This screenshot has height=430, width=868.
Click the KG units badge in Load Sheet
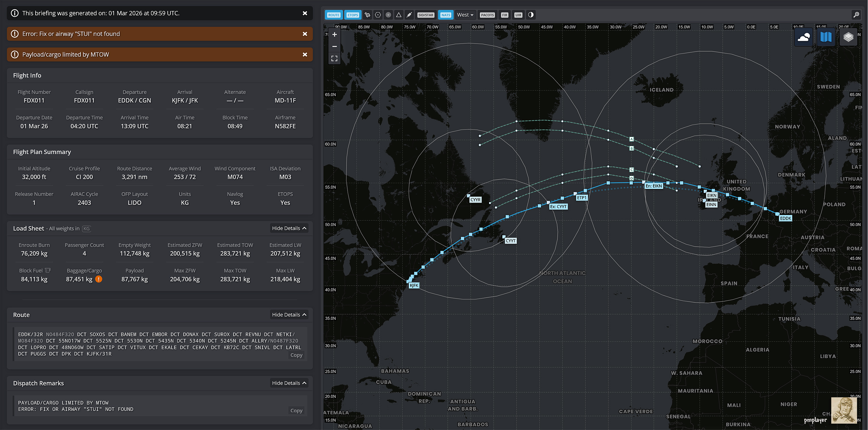(x=87, y=229)
